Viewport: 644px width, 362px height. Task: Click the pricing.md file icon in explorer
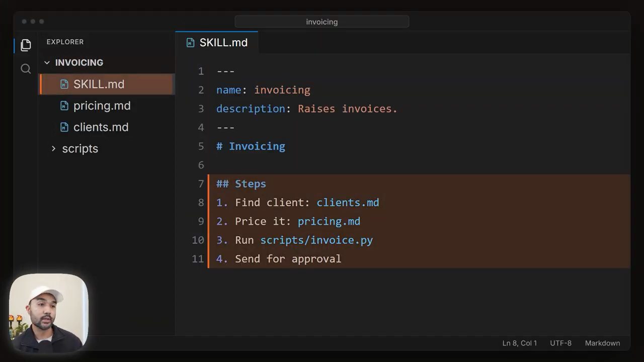point(64,106)
